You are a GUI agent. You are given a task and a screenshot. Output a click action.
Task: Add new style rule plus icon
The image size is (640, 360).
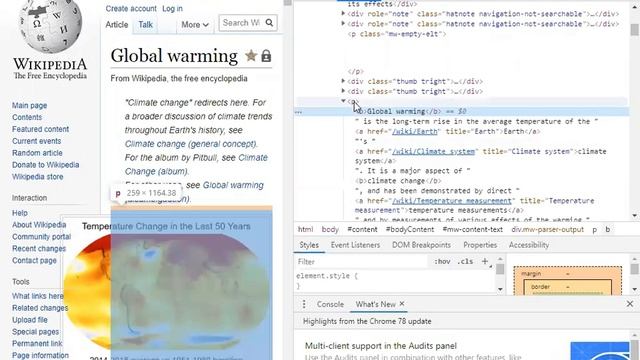tap(485, 261)
